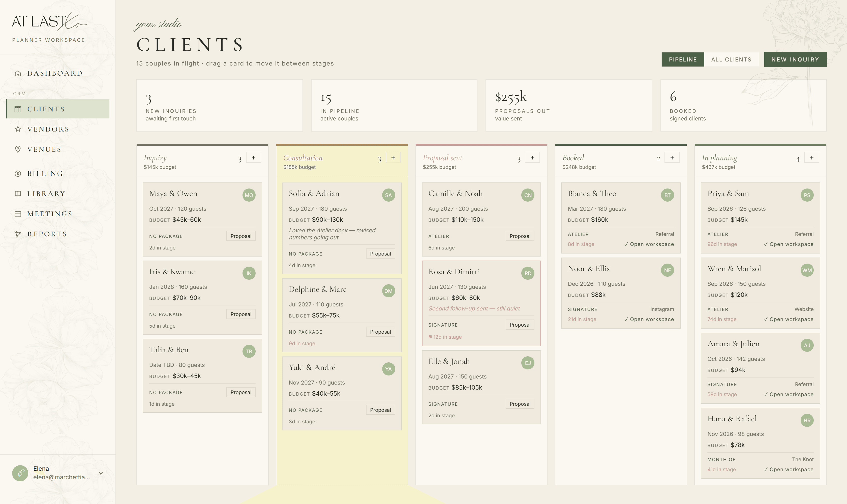The height and width of the screenshot is (504, 847).
Task: Select the New Inquiries stat card
Action: (x=220, y=105)
